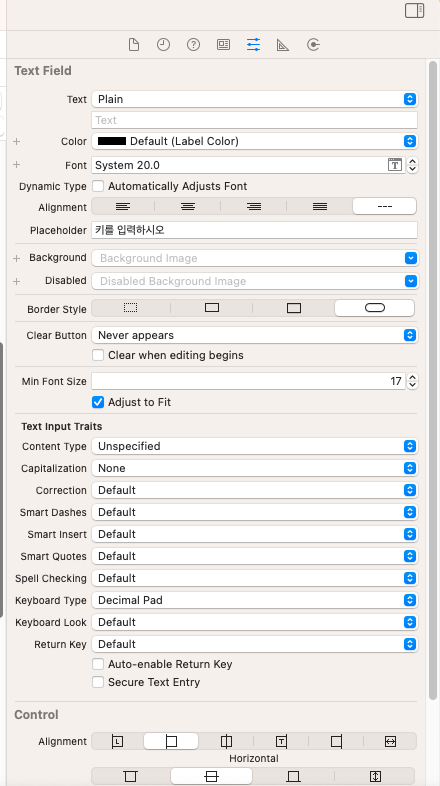
Task: Select vertical alignment Top
Action: [130, 776]
